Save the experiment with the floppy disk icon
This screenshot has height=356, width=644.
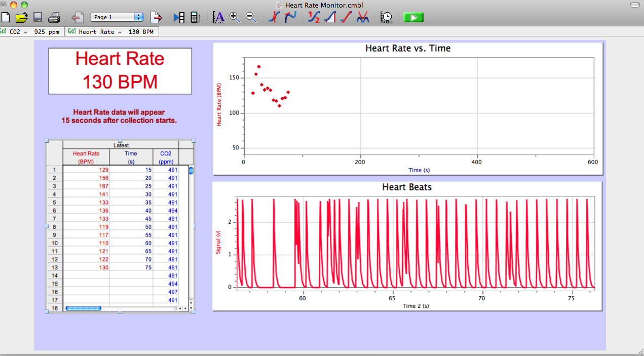coord(37,18)
